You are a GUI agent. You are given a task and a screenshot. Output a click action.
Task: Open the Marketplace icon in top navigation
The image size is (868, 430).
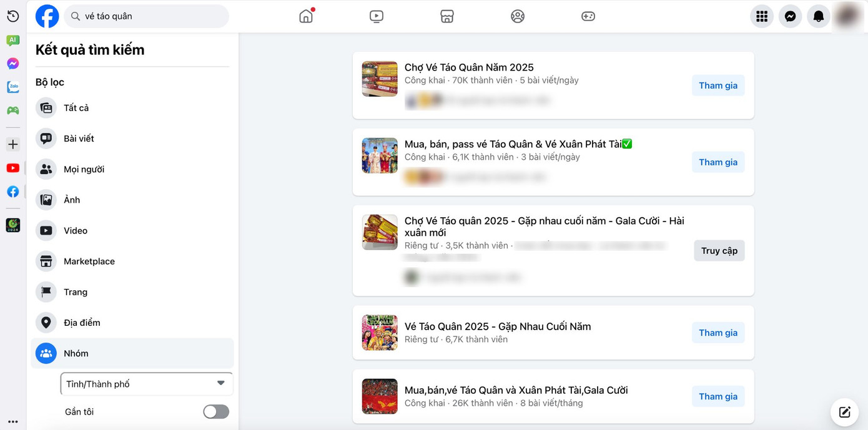click(x=447, y=16)
